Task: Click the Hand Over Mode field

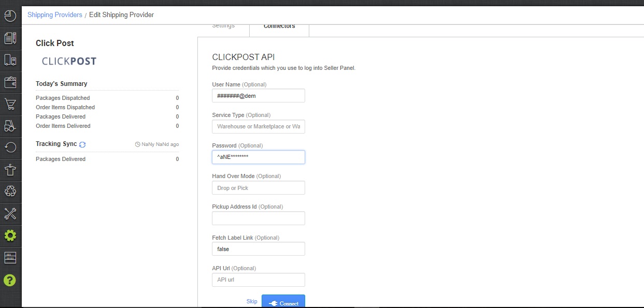Action: 259,188
